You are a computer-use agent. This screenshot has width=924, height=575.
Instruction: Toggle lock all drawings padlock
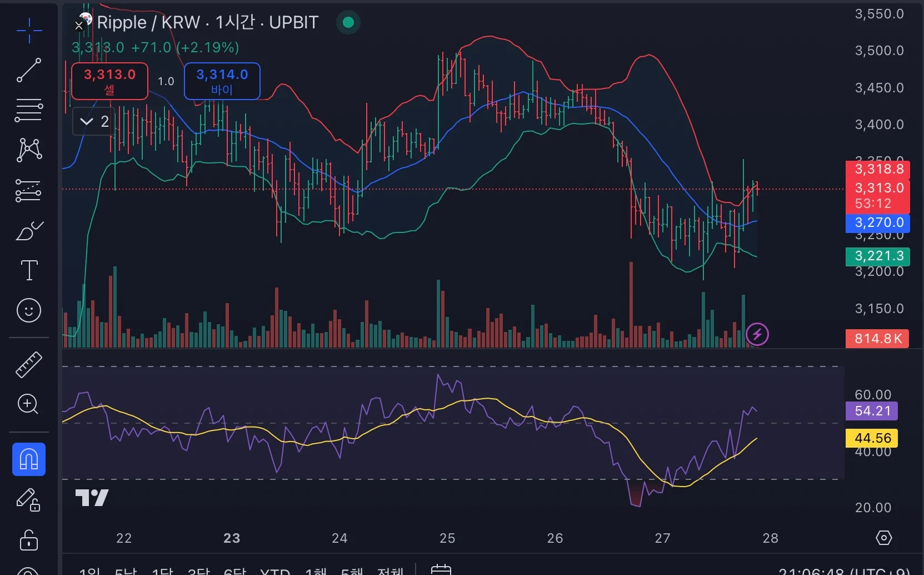tap(29, 539)
